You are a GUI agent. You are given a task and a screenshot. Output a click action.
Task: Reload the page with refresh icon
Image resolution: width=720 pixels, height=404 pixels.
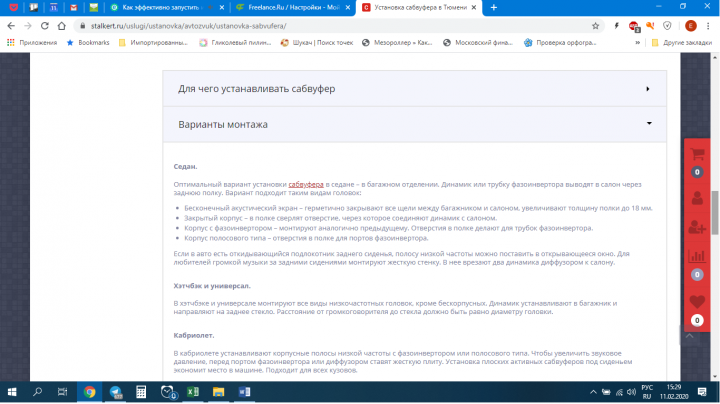click(x=45, y=26)
